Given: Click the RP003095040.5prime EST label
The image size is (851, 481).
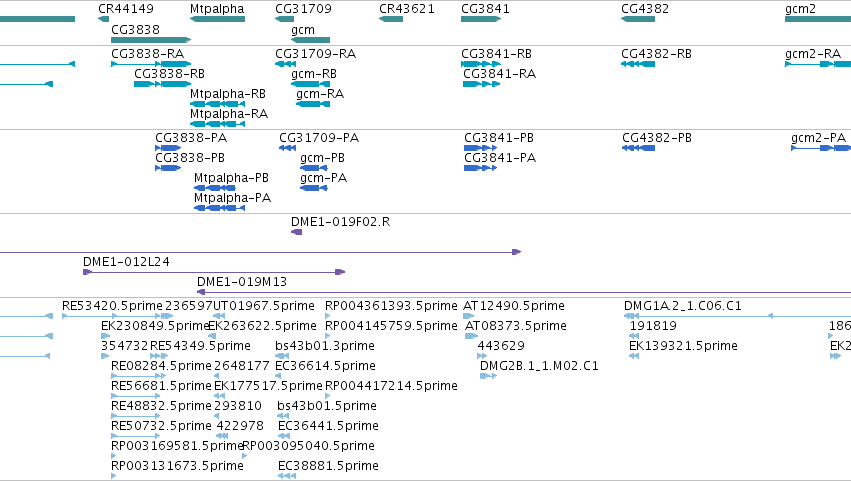Looking at the screenshot, I should click(308, 446).
